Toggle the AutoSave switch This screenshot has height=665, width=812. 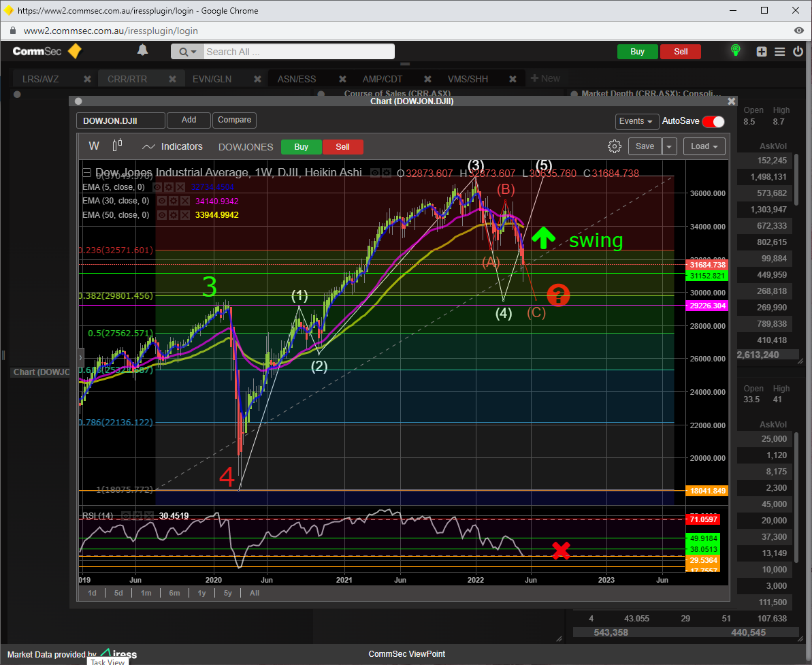point(713,121)
